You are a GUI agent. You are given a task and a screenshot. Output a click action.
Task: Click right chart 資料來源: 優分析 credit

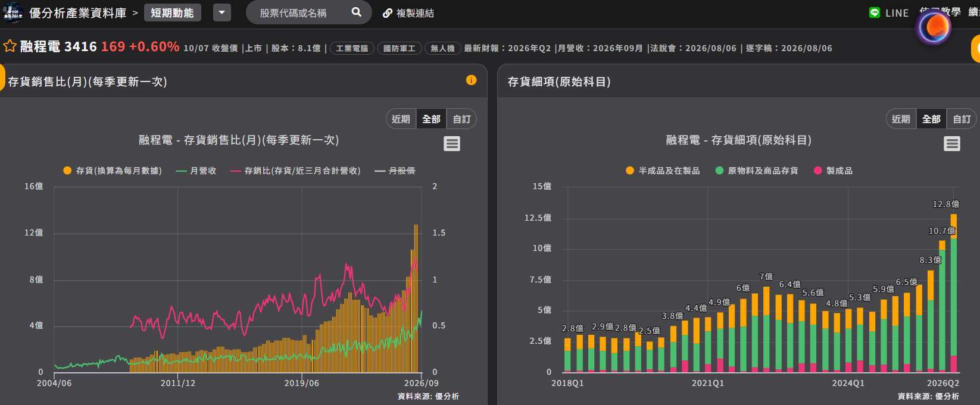coord(928,396)
